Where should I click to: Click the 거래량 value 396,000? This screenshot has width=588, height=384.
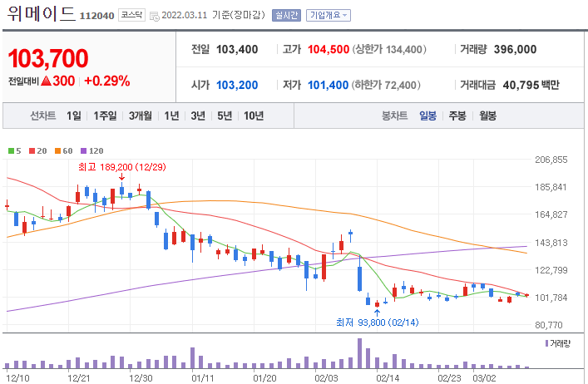point(516,49)
